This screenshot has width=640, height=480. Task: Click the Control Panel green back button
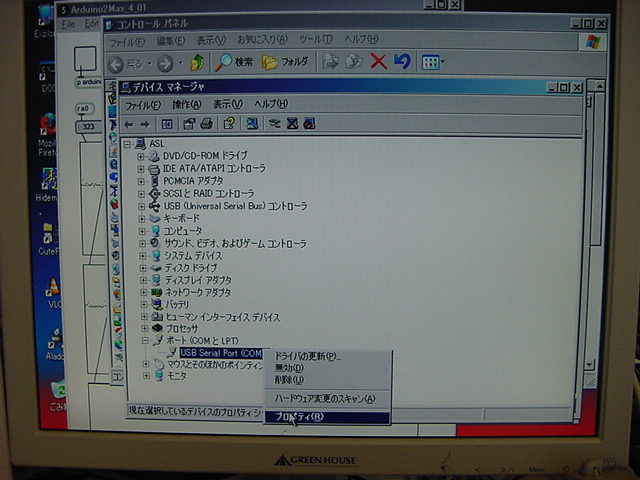[116, 64]
